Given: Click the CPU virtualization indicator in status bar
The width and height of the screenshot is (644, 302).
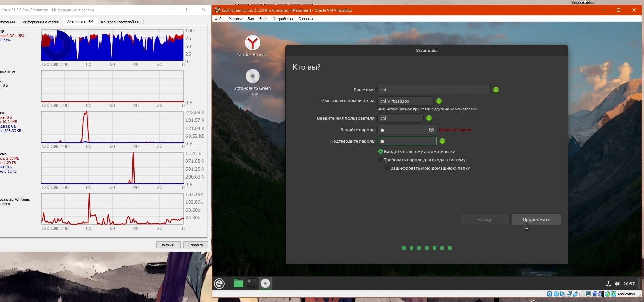Looking at the screenshot, I should (600, 294).
